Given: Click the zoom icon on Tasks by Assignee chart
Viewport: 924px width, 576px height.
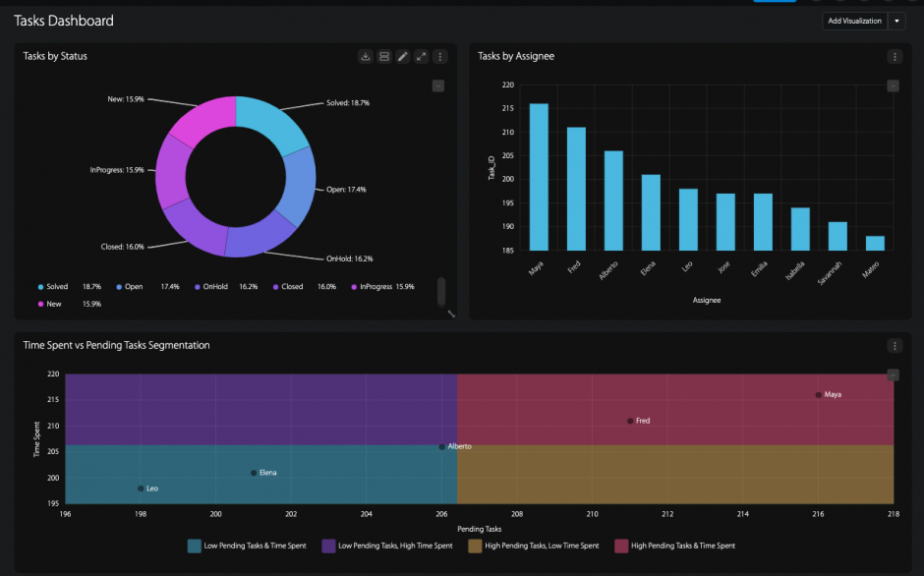Looking at the screenshot, I should click(892, 85).
